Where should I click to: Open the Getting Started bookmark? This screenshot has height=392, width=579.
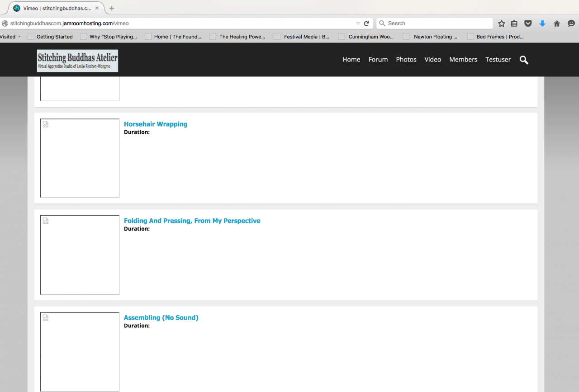tap(50, 37)
